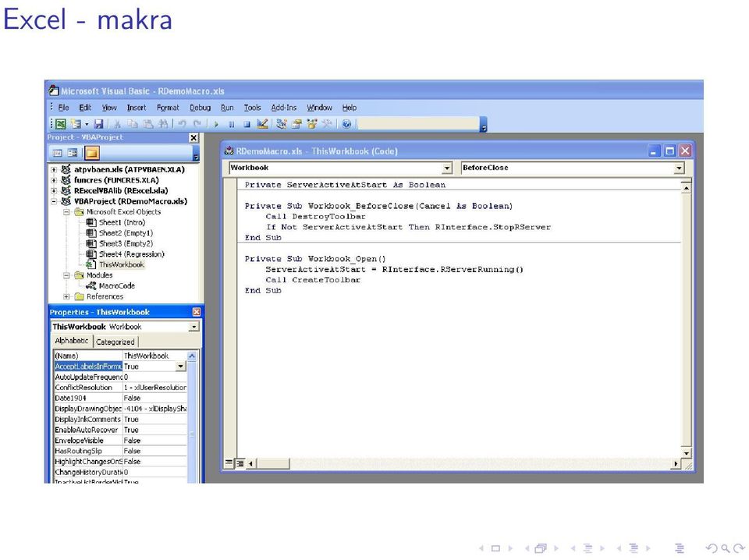Expand the References folder
This screenshot has width=749, height=560.
(x=67, y=296)
